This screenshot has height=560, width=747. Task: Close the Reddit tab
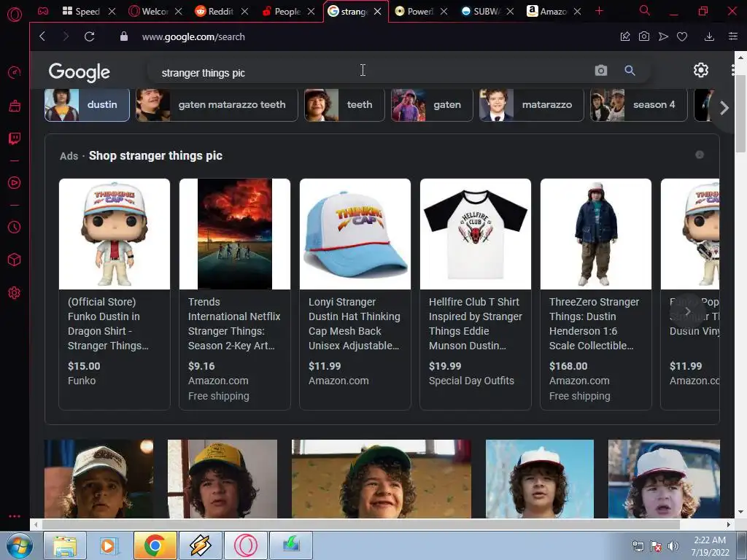tap(245, 12)
